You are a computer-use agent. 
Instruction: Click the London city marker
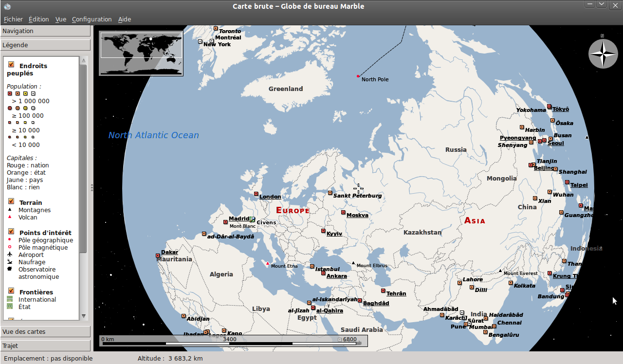tap(256, 194)
